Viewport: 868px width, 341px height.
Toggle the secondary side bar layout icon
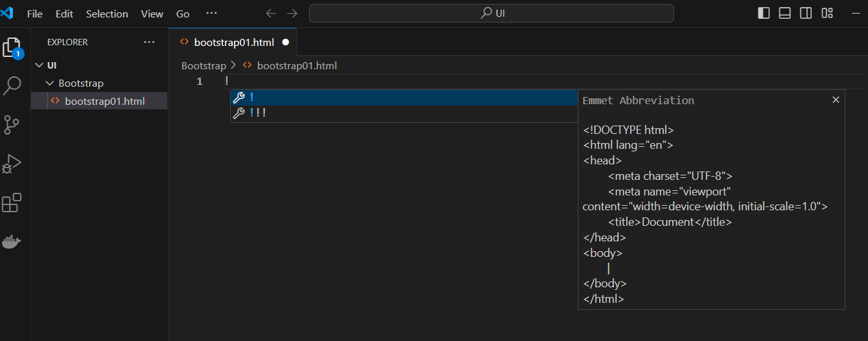[x=806, y=13]
